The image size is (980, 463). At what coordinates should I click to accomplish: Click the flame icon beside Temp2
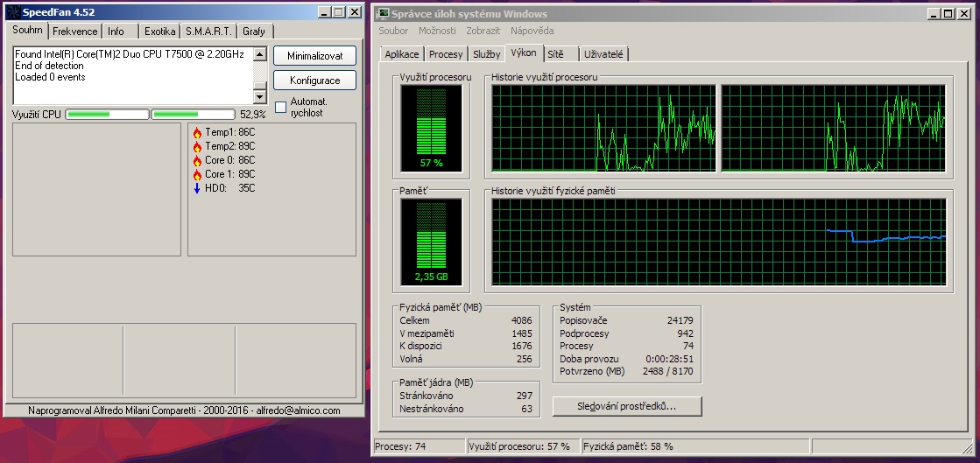[197, 147]
